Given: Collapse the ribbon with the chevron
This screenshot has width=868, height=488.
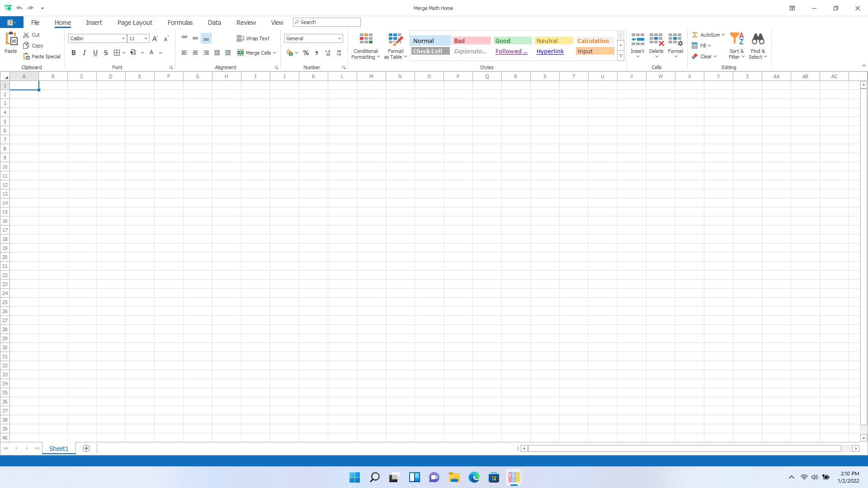Looking at the screenshot, I should coord(863,66).
